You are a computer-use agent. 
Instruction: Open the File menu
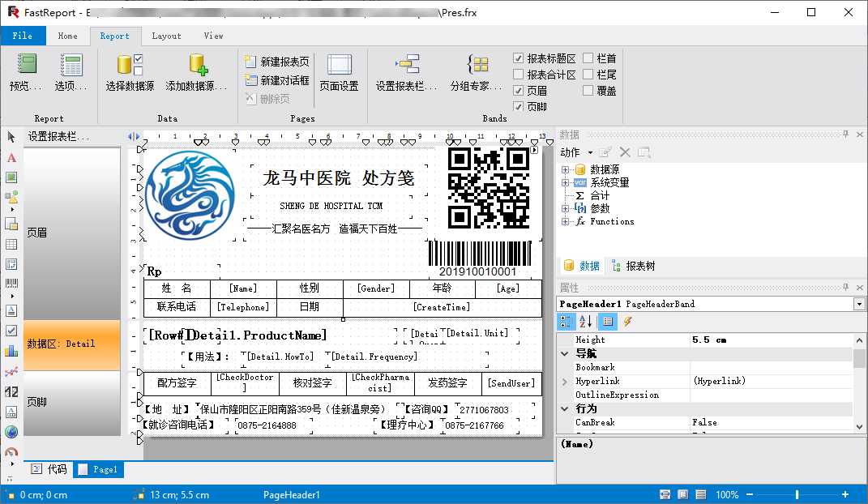coord(23,36)
